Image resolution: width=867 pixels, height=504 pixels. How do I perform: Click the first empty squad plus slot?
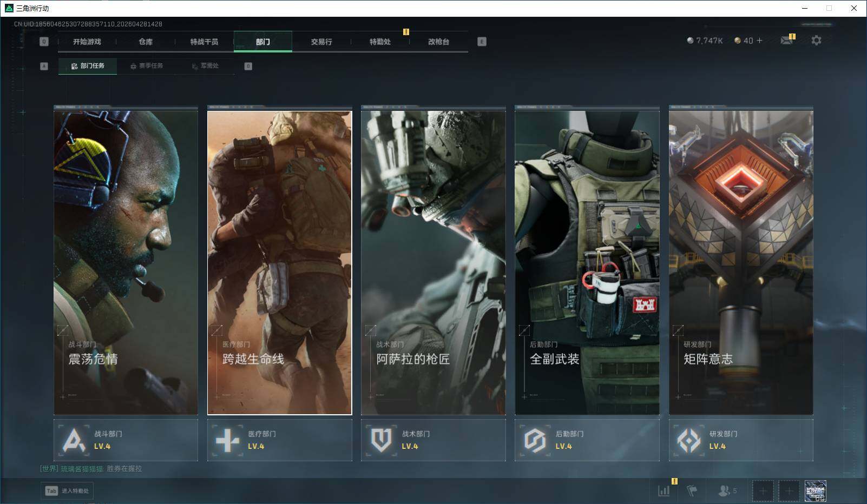point(763,491)
